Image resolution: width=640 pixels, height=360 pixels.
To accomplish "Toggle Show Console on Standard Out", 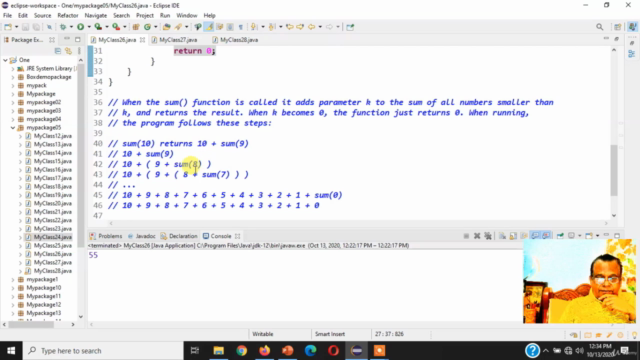I will (535, 236).
